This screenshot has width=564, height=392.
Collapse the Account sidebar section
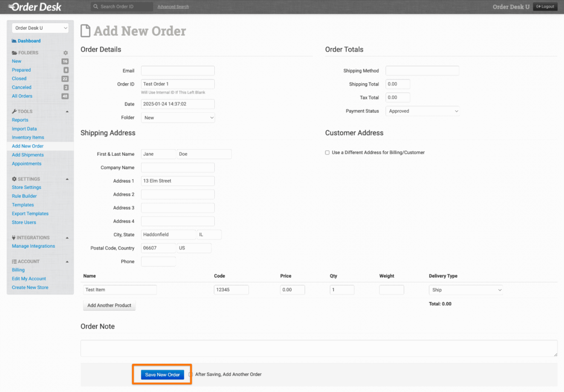[67, 262]
